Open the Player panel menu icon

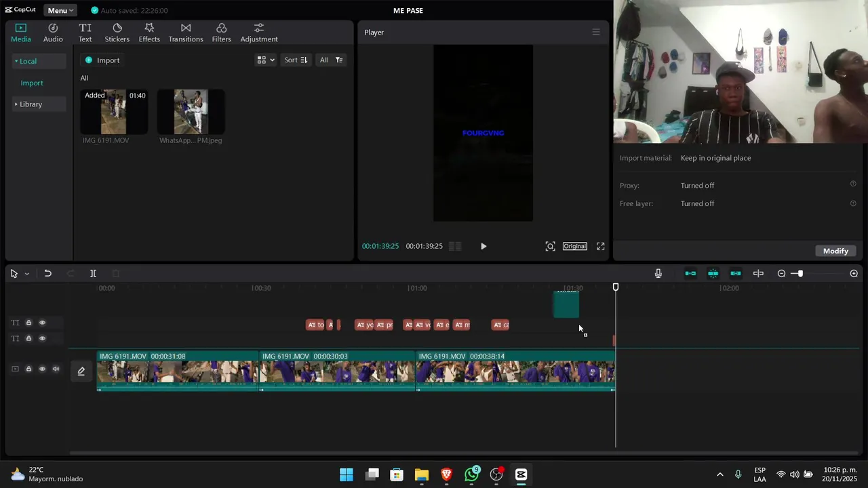coord(596,32)
